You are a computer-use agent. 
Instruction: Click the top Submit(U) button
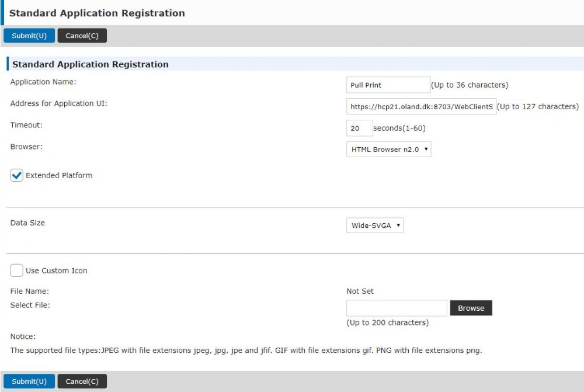pos(29,36)
